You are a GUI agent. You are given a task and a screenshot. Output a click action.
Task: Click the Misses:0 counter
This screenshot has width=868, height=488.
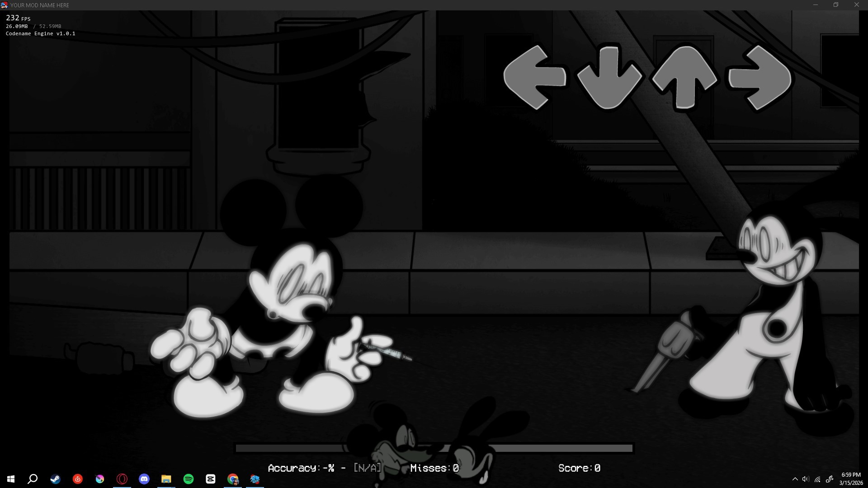coord(434,468)
